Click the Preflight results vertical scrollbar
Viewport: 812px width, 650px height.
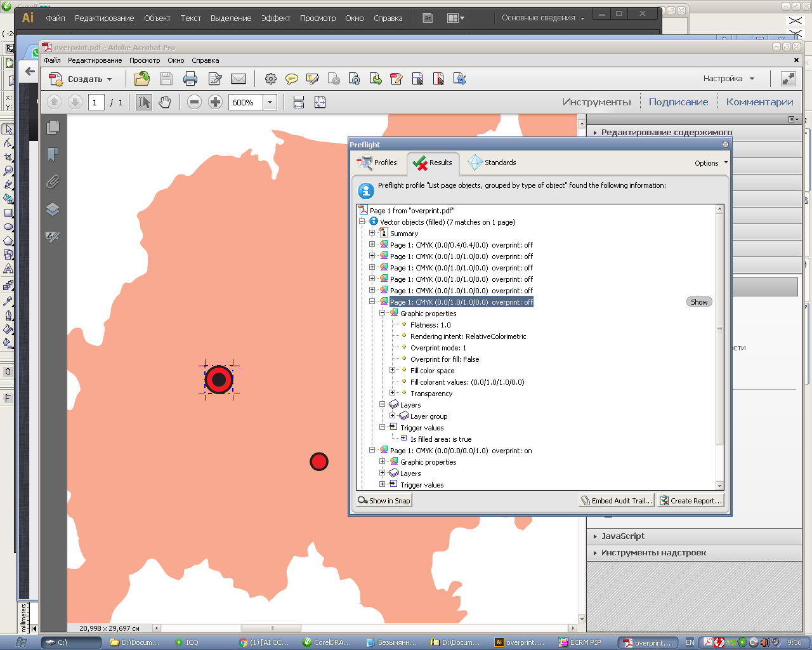click(x=719, y=330)
